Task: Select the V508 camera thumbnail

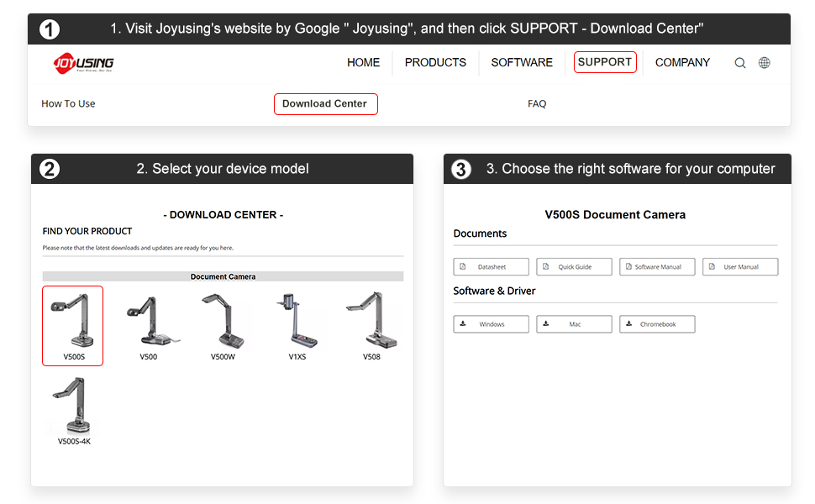Action: pyautogui.click(x=371, y=323)
